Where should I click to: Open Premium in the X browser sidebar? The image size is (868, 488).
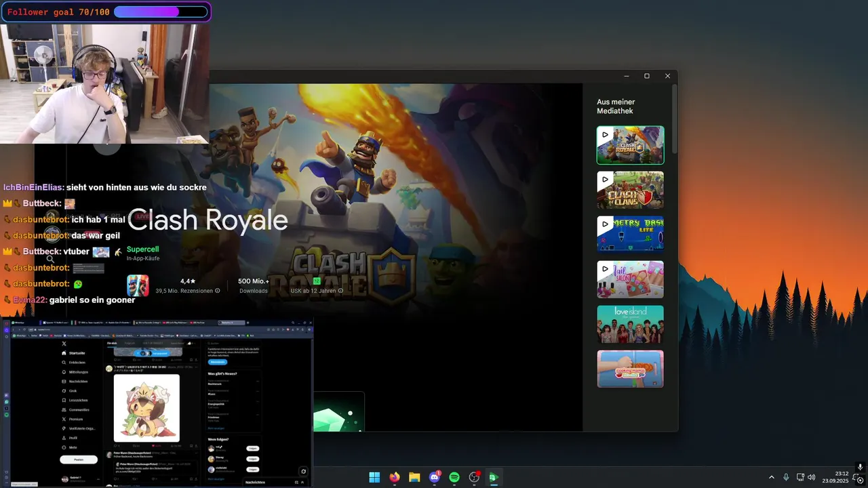[x=72, y=419]
